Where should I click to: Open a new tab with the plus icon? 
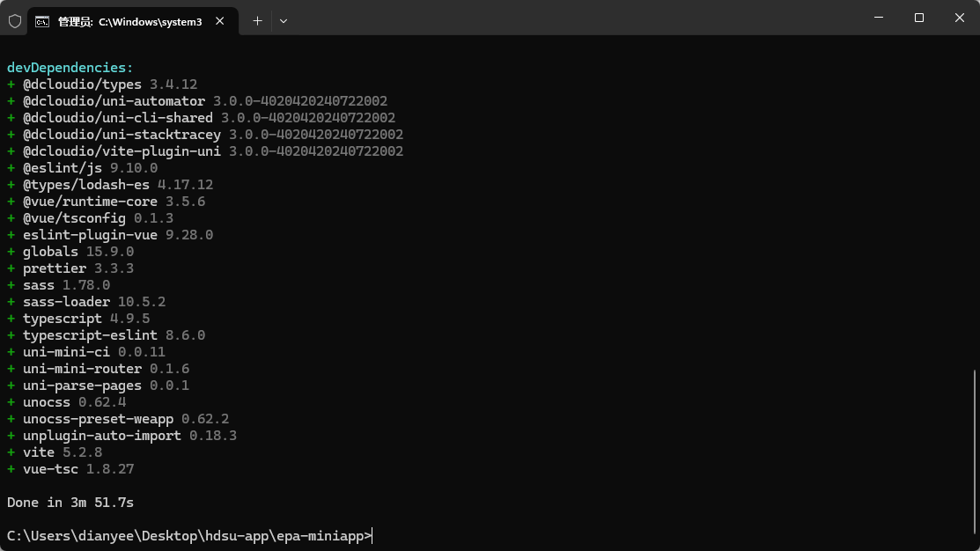coord(257,20)
